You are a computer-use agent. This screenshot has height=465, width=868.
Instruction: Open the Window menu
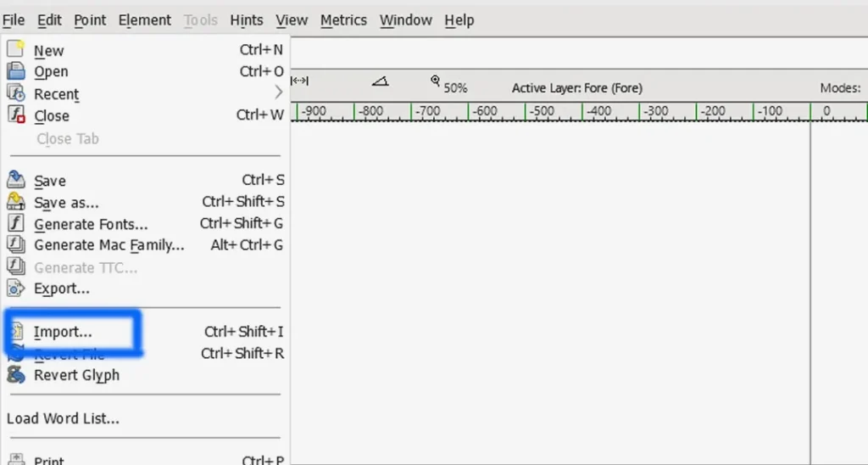click(x=405, y=20)
